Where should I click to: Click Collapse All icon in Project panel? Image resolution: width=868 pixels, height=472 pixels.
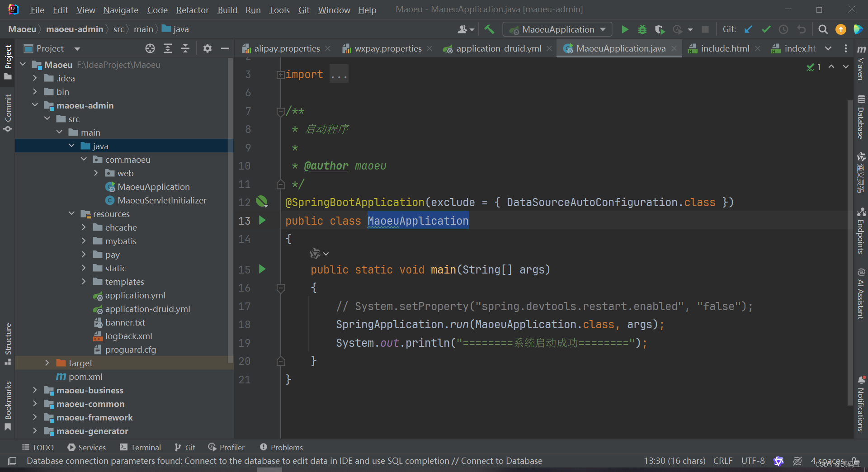pyautogui.click(x=185, y=48)
